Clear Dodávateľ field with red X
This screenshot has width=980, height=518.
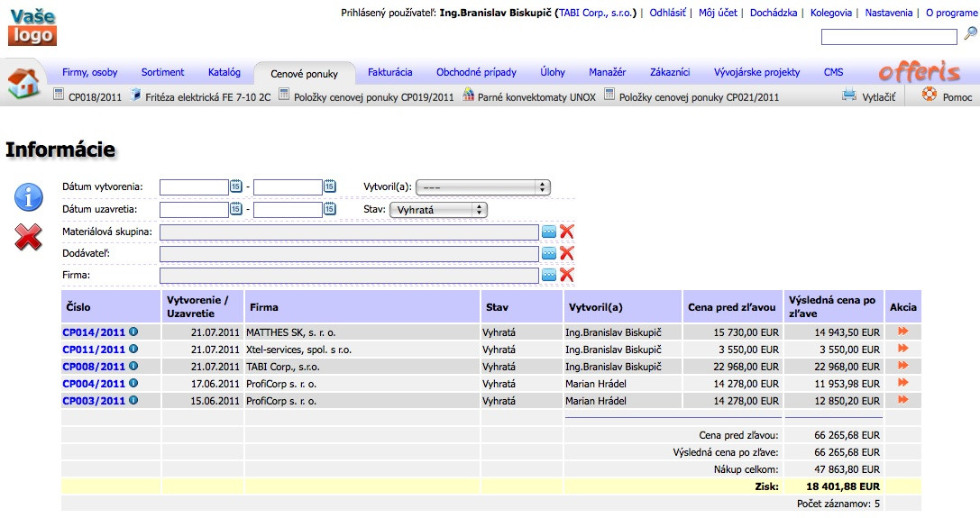(x=567, y=253)
